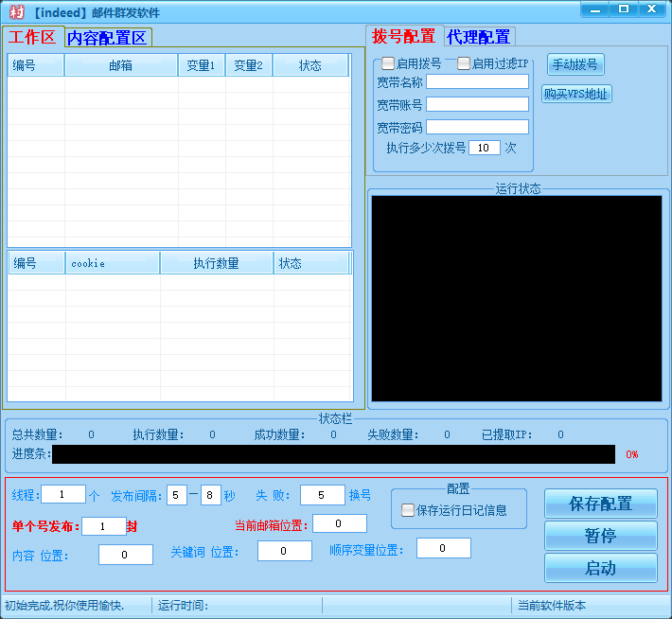
Task: Start the task with 启动 button
Action: [x=600, y=568]
